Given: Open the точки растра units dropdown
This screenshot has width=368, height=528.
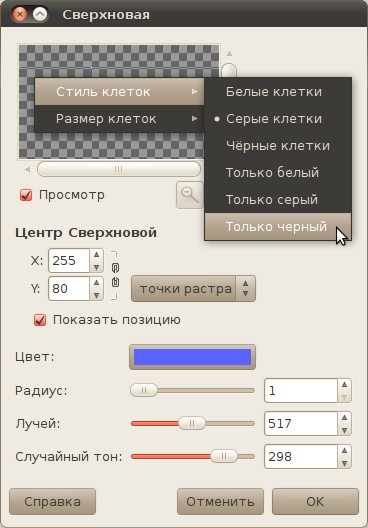Looking at the screenshot, I should point(193,289).
